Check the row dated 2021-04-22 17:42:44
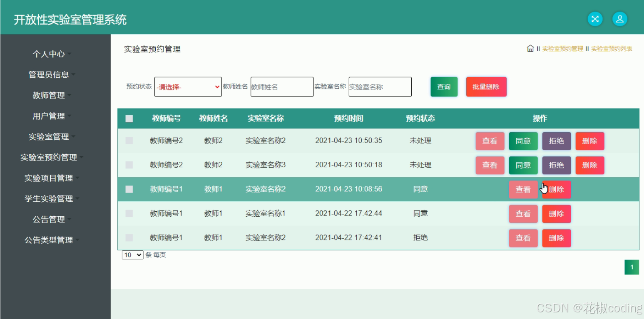This screenshot has width=644, height=319. tap(129, 213)
